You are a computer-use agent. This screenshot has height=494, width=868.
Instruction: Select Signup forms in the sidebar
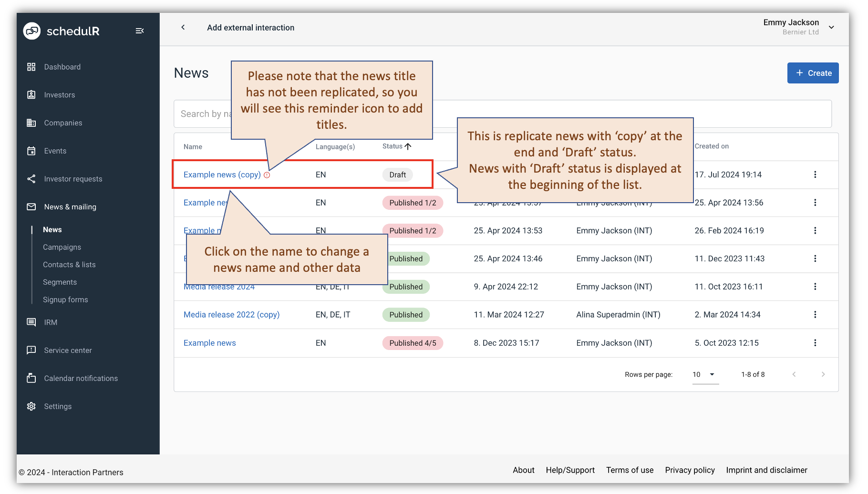click(65, 299)
